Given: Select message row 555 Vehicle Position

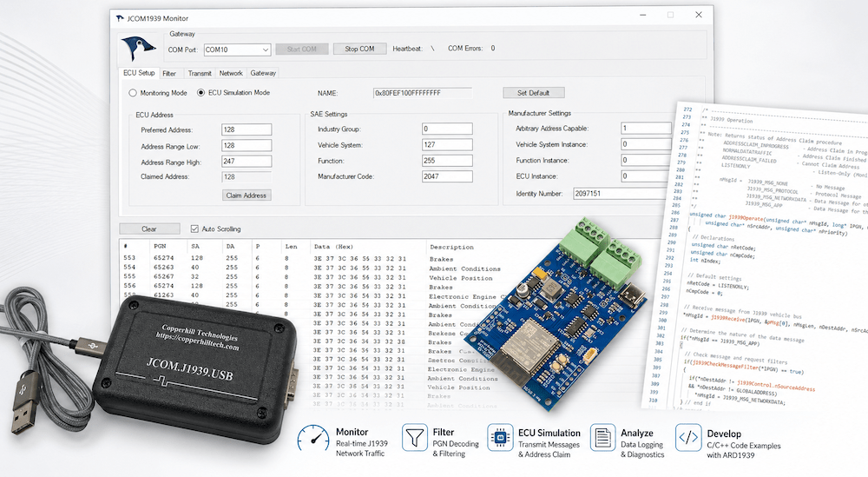Looking at the screenshot, I should (x=308, y=277).
